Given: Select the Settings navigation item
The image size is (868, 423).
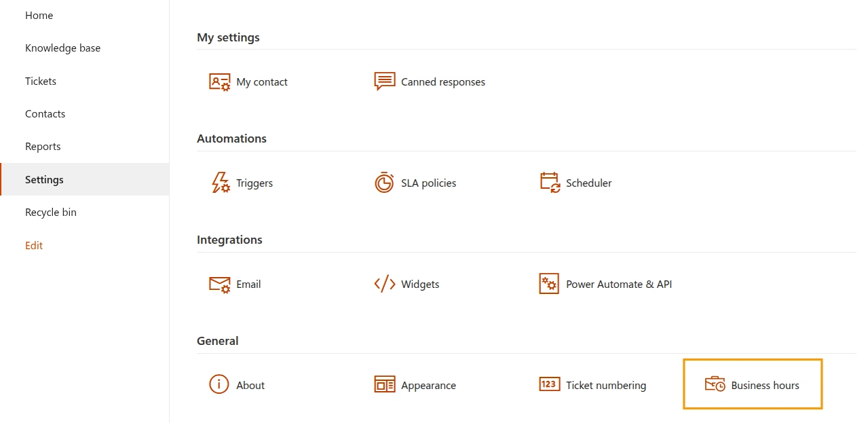Looking at the screenshot, I should click(x=44, y=179).
